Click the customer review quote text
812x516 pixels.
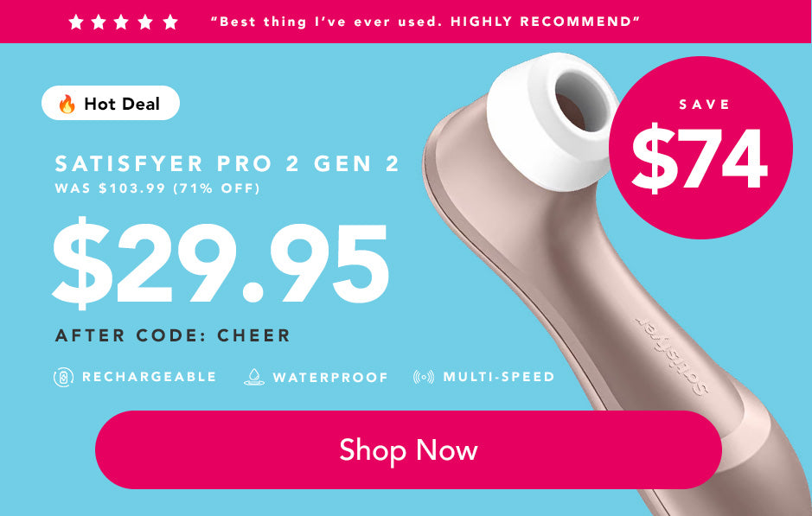(x=425, y=22)
